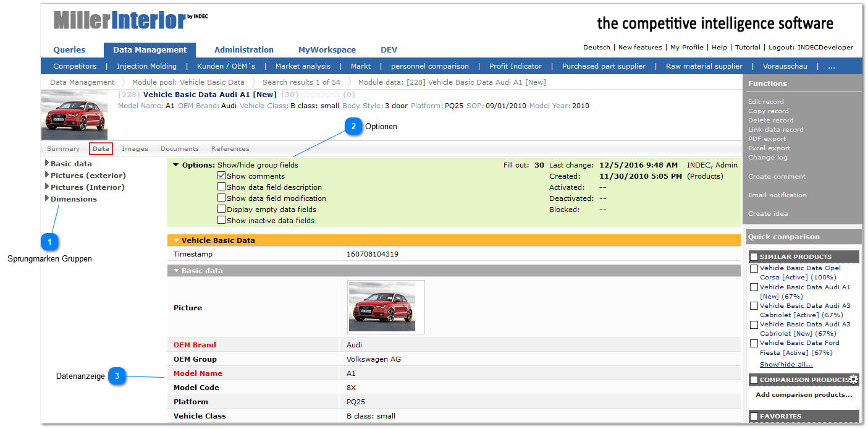Click the Show/hide all... link
This screenshot has height=429, width=868.
tap(786, 365)
